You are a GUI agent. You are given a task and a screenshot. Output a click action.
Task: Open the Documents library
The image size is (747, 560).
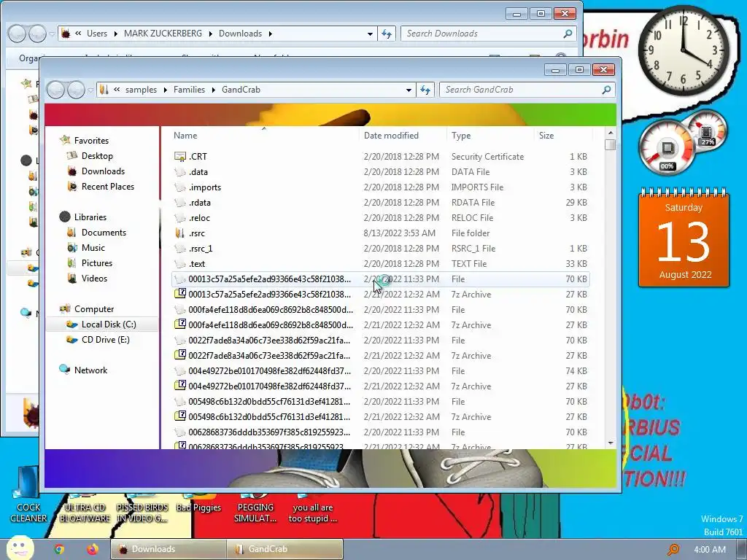[104, 233]
